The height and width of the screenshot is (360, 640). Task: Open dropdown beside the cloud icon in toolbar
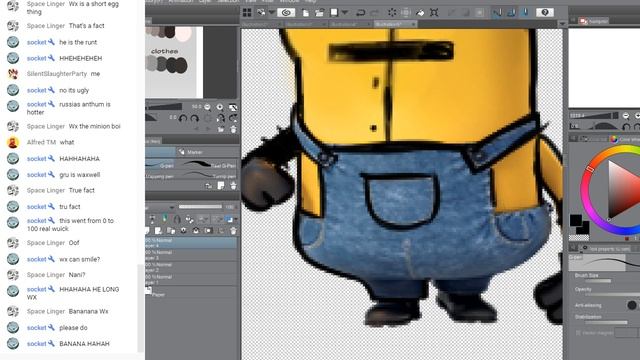pyautogui.click(x=272, y=13)
